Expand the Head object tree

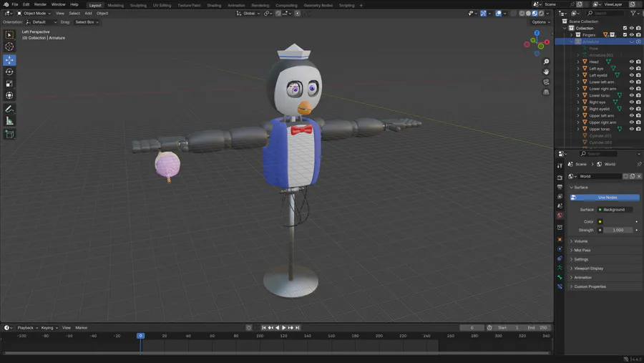point(578,62)
